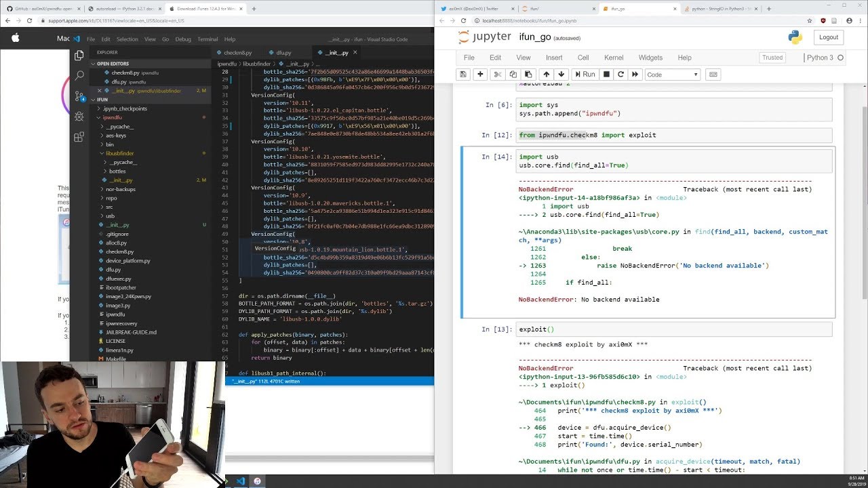Open the Terminal menu in VS Code
The width and height of the screenshot is (868, 488).
point(208,39)
